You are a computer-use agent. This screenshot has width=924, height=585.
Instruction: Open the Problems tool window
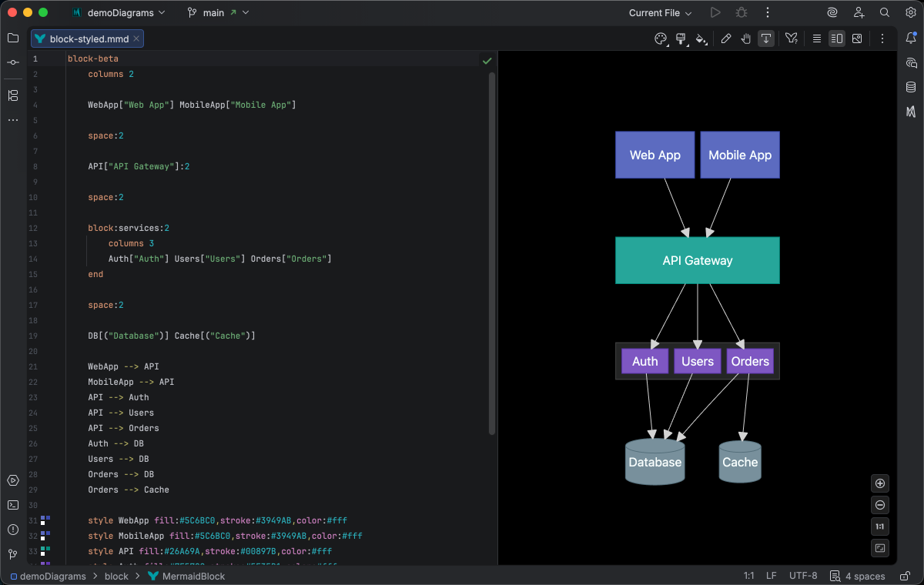[13, 530]
